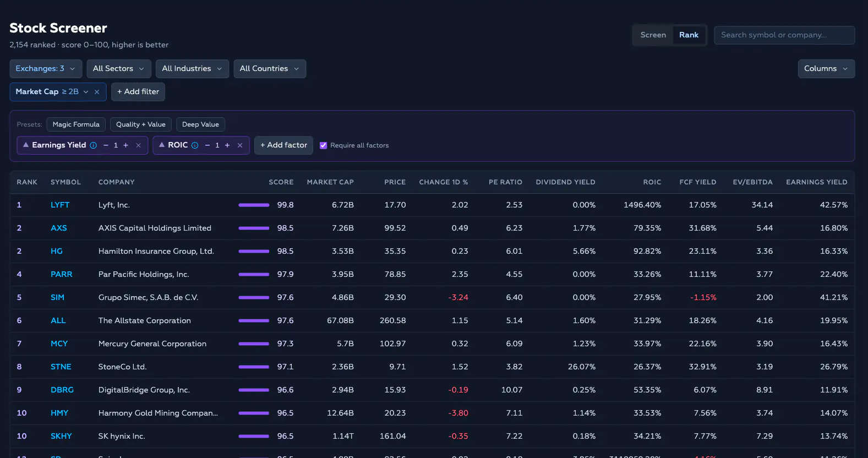Select StoneCo dividend yield 26.07%

coord(582,367)
